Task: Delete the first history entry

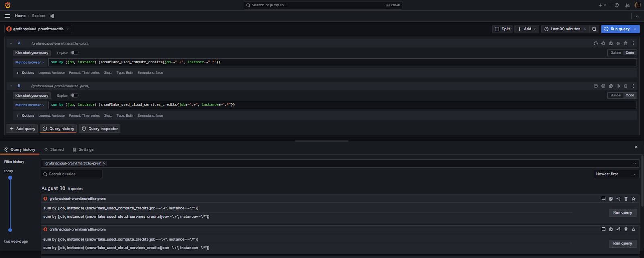Action: click(626, 199)
